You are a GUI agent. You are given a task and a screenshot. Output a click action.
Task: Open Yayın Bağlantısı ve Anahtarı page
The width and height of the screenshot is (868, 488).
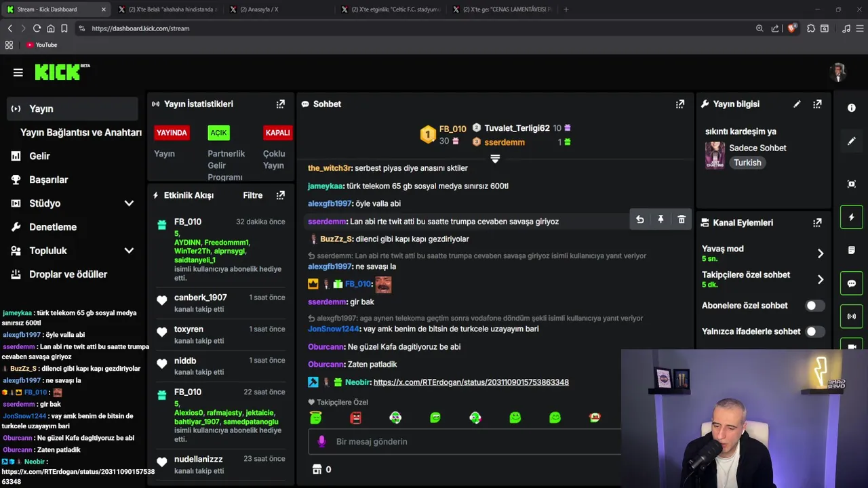[81, 132]
